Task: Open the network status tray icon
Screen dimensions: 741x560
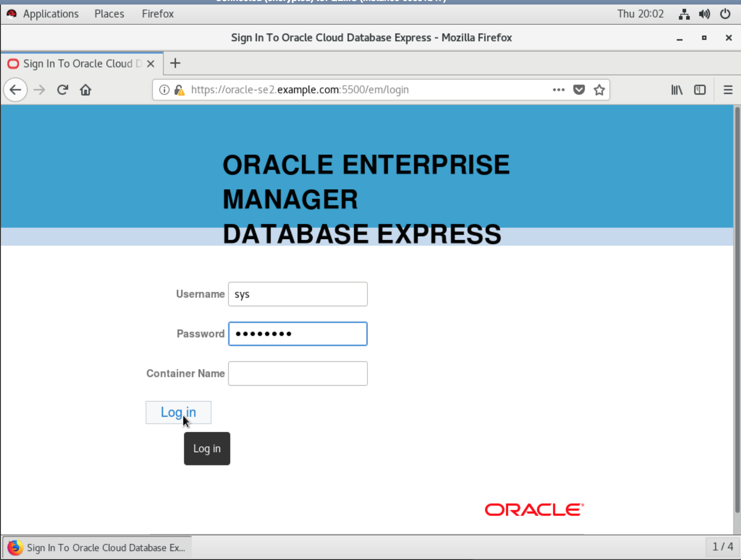Action: click(684, 14)
